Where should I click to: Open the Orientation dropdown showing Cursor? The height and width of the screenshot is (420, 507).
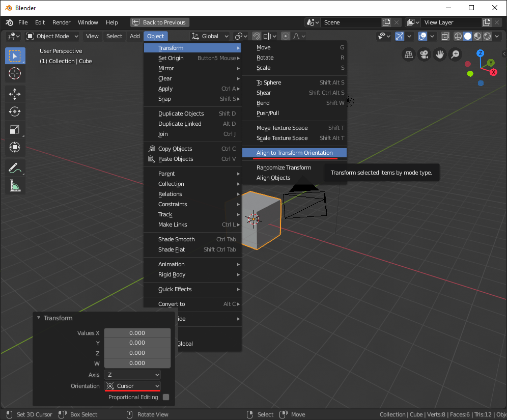[x=132, y=386]
